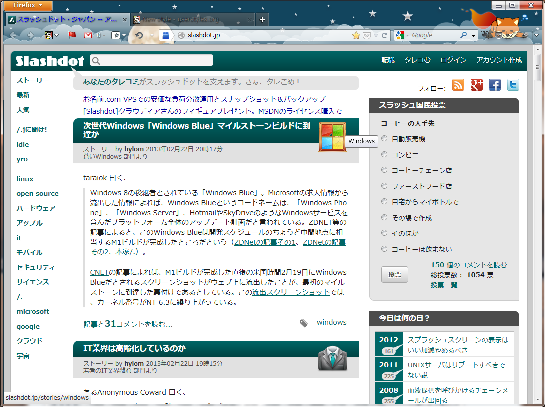Screen dimensions: 545x407
Task: Open the microsoft sidebar section
Action: click(x=33, y=311)
